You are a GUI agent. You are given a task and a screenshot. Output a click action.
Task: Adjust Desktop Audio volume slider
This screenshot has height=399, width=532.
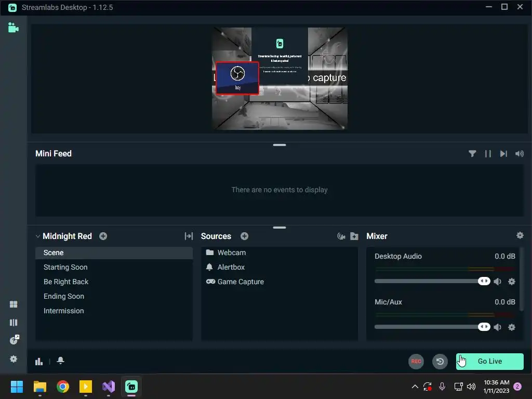pyautogui.click(x=432, y=281)
